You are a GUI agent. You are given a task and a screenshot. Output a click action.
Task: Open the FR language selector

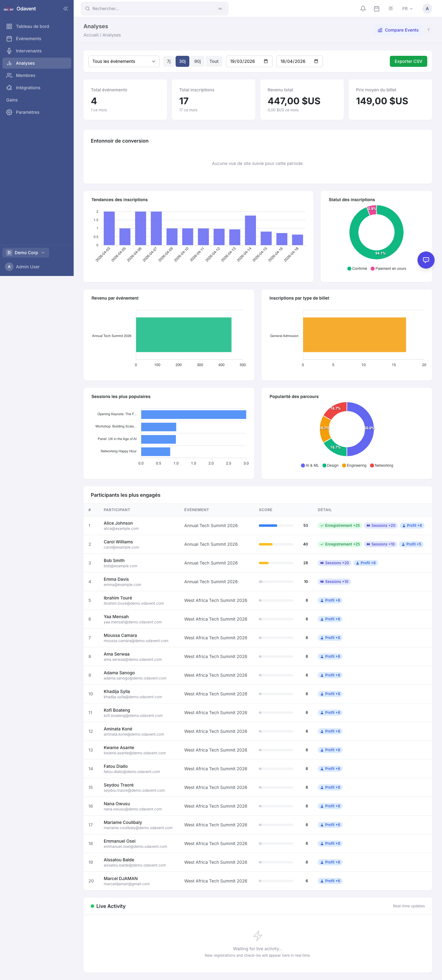pyautogui.click(x=407, y=8)
